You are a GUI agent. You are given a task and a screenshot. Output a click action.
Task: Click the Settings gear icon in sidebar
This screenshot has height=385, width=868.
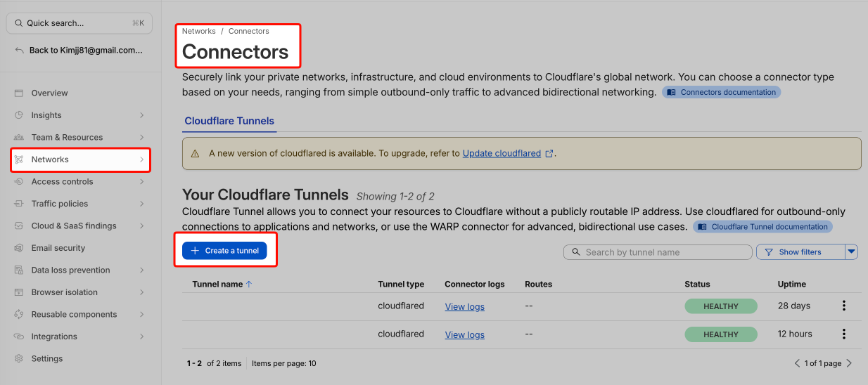(19, 358)
